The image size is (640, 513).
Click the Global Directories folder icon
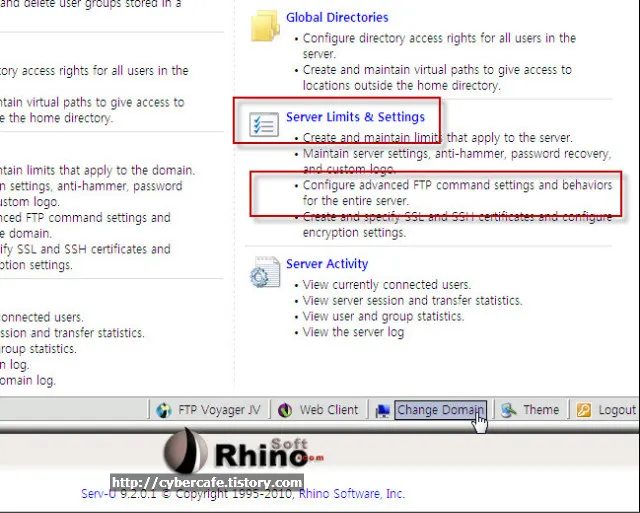265,27
